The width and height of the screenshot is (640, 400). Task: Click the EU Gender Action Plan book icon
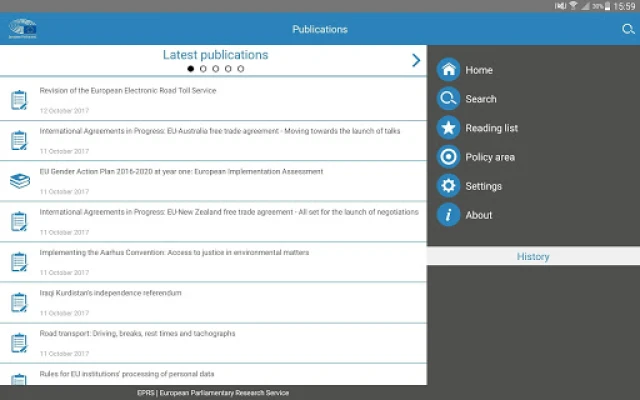[x=19, y=181]
